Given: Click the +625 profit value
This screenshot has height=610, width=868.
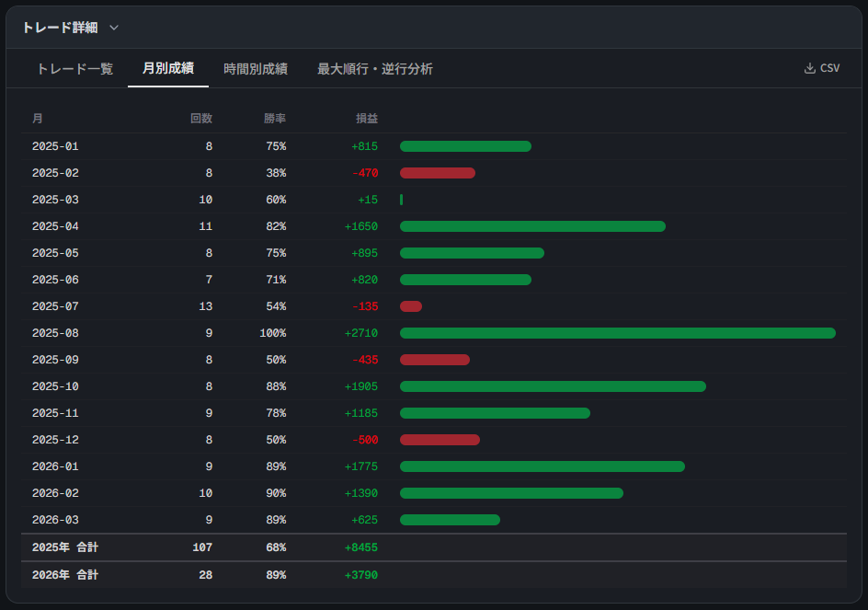Looking at the screenshot, I should 365,520.
